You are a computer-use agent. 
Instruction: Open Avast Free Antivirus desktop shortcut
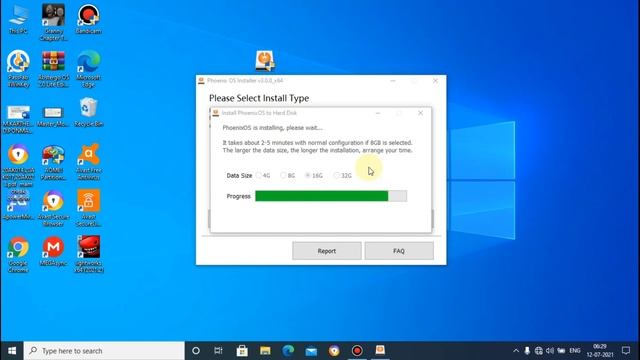(x=89, y=162)
